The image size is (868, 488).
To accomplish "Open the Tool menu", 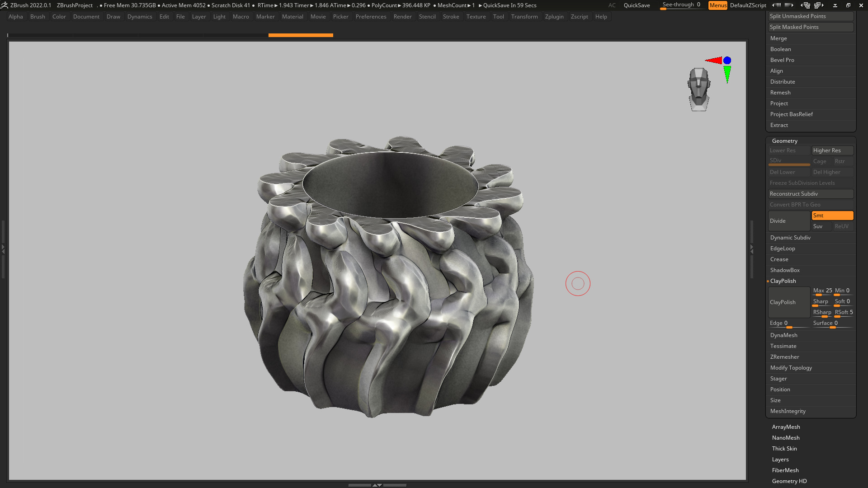I will coord(498,17).
